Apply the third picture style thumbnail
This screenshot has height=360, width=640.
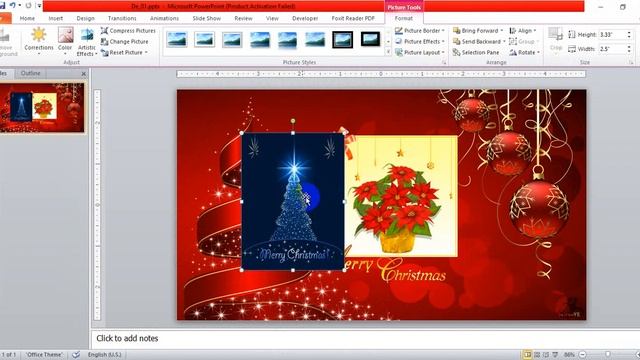pos(232,40)
